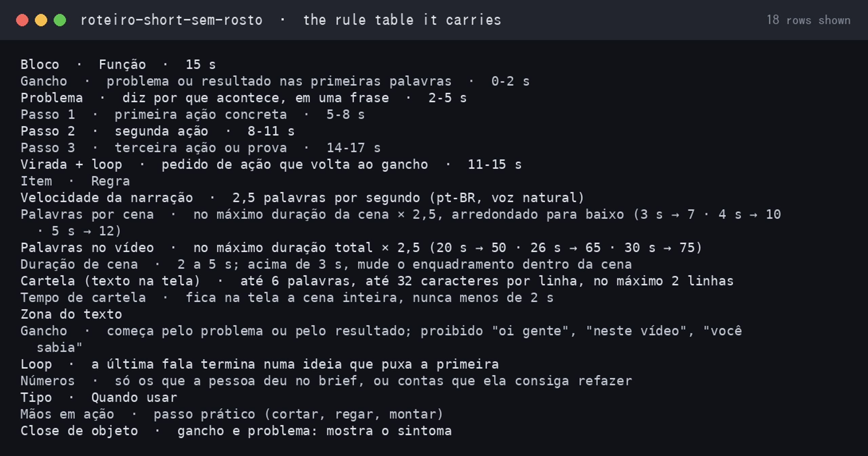868x456 pixels.
Task: Select the Palavras no vídeo row
Action: (361, 247)
